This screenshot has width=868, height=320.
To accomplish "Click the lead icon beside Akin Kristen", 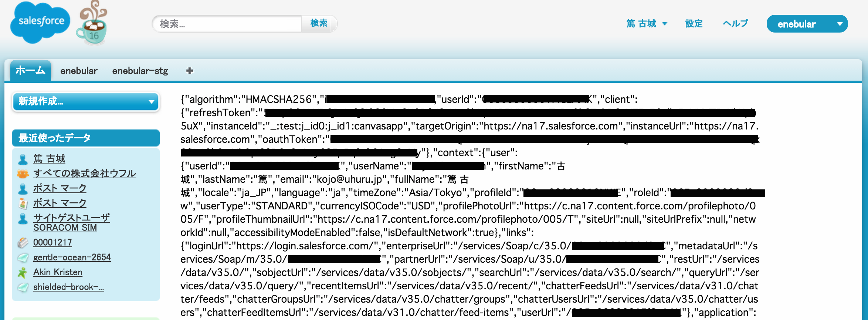I will coord(23,273).
